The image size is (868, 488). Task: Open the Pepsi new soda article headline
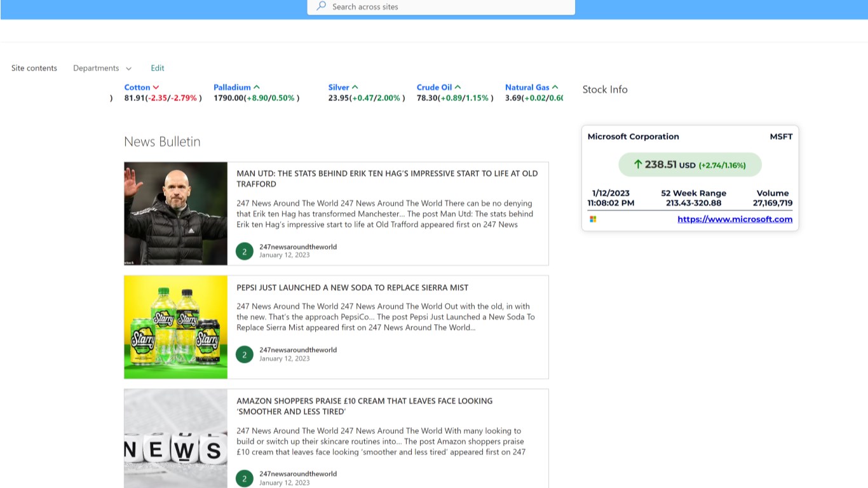353,288
